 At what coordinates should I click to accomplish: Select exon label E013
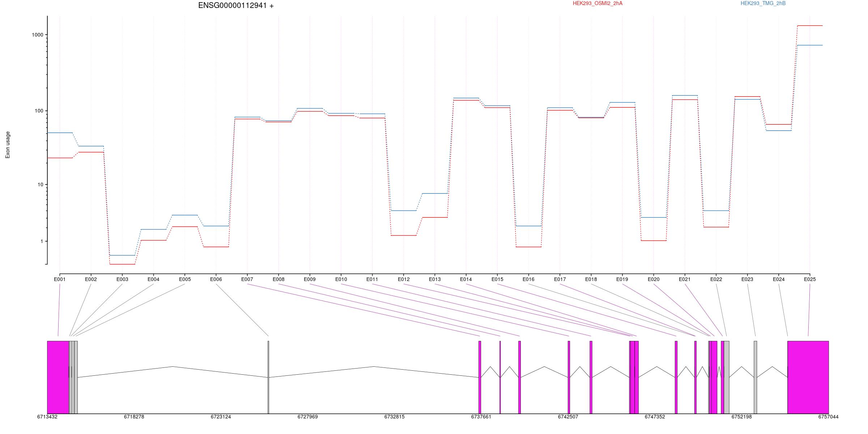tap(435, 279)
